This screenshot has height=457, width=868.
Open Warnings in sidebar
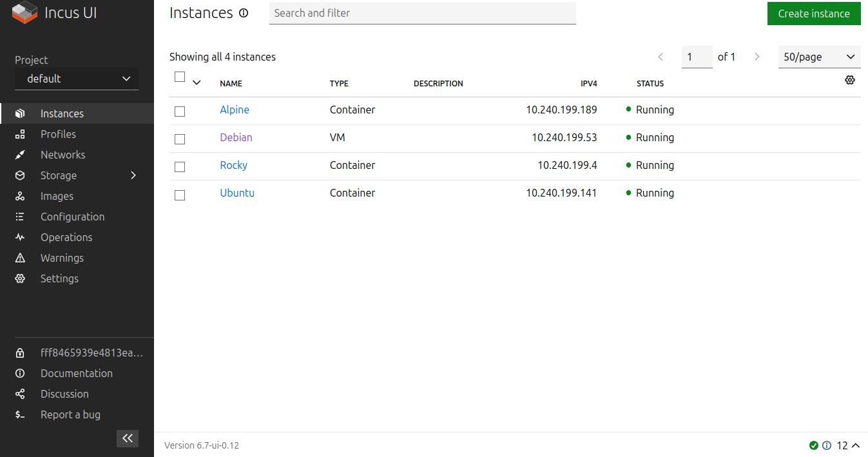pyautogui.click(x=77, y=258)
